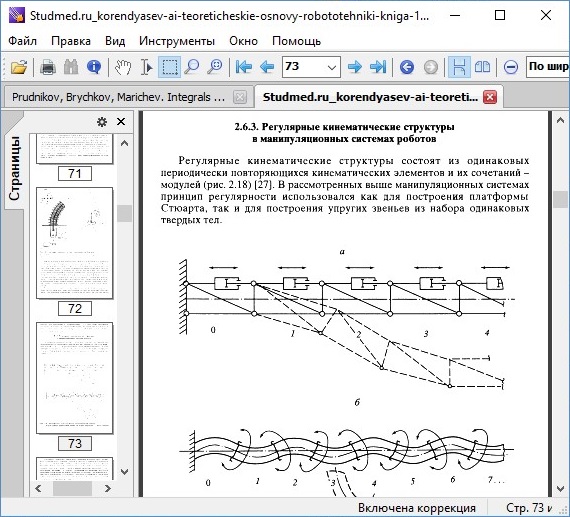Navigate back with round blue arrow
The height and width of the screenshot is (517, 570).
407,67
